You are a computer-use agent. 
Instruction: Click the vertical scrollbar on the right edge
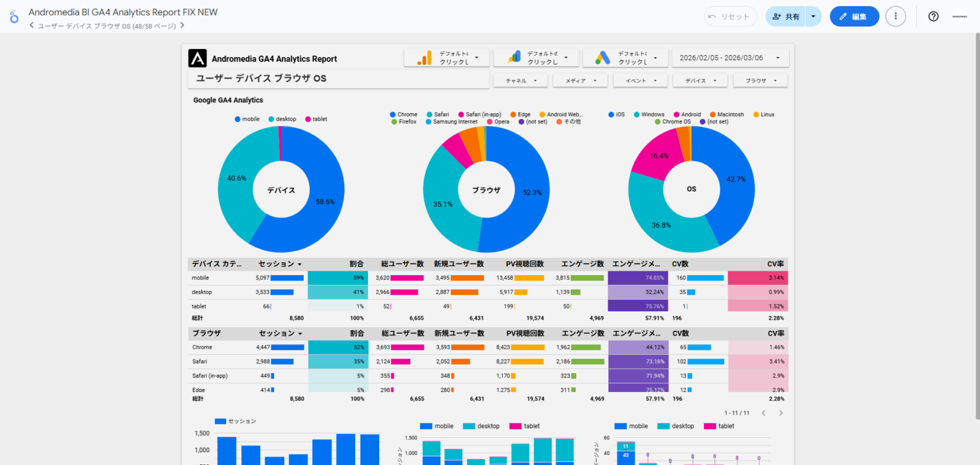[x=976, y=227]
